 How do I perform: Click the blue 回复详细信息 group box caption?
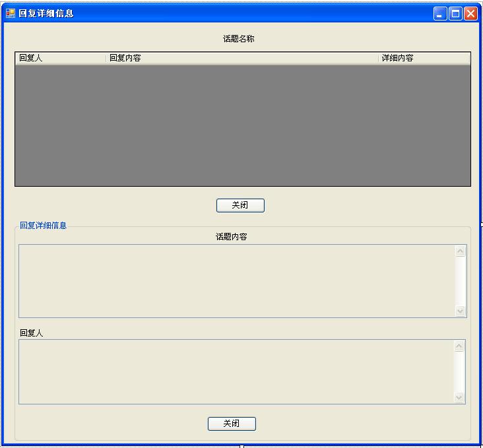click(x=43, y=226)
